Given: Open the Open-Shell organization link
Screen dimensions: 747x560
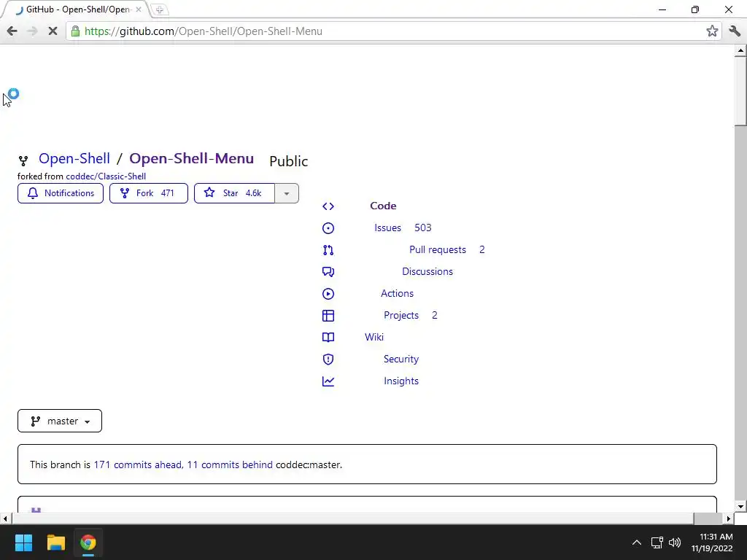Looking at the screenshot, I should (x=74, y=158).
